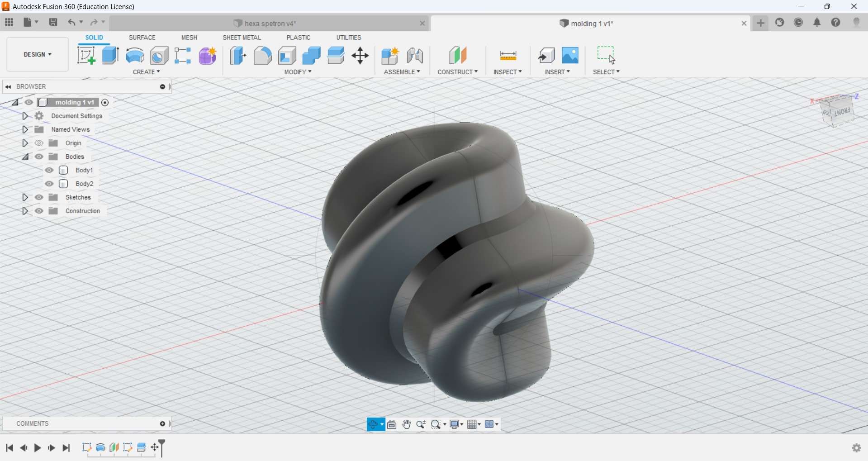Viewport: 868px width, 461px height.
Task: Open the Data Panel grid icon
Action: point(9,22)
